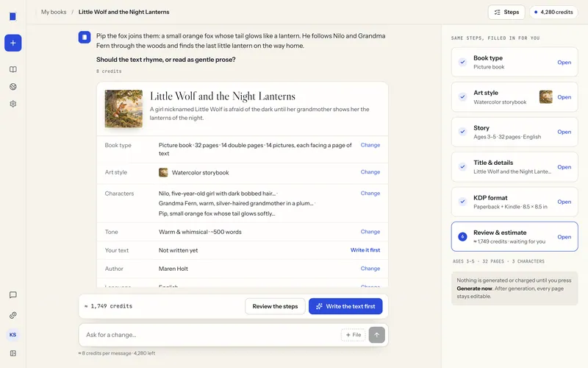Click KDP format step checkmark
The width and height of the screenshot is (588, 368).
[462, 202]
